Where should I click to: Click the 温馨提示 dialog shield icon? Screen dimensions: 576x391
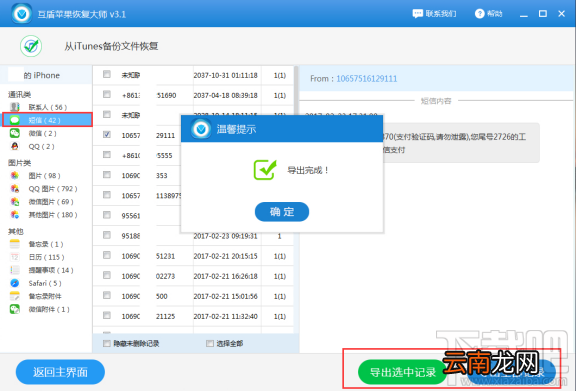201,129
